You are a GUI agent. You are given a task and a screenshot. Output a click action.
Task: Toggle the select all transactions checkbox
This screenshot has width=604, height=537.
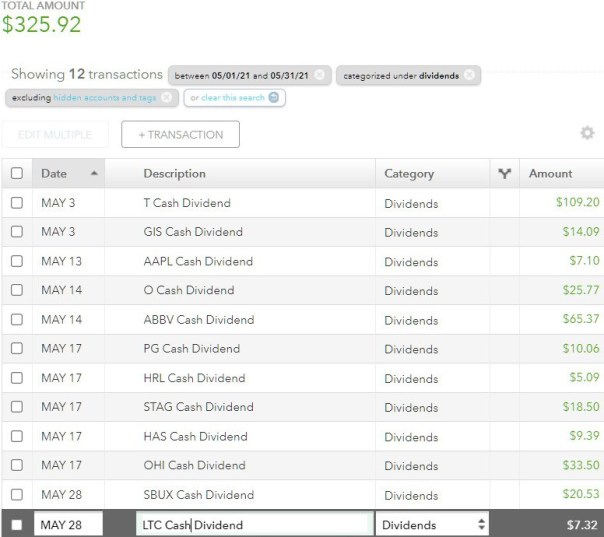click(17, 174)
